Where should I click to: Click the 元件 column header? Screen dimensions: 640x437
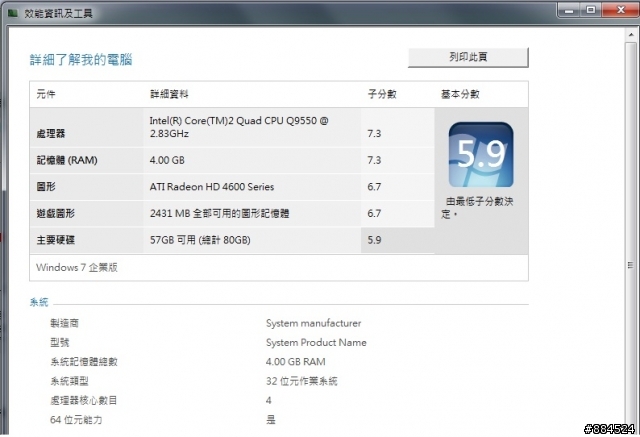pos(46,94)
